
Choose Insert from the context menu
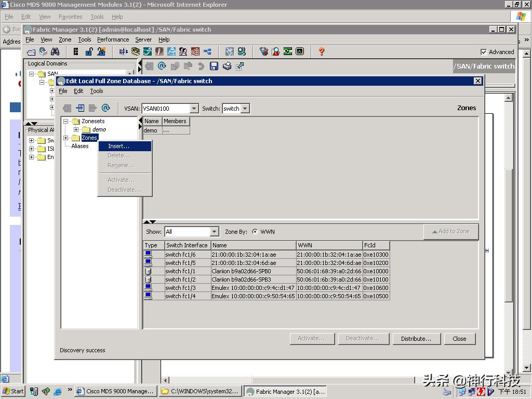tap(118, 146)
